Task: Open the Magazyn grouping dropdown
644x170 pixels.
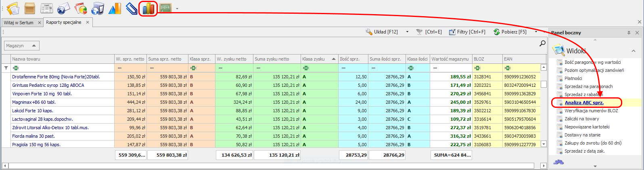Action: 22,46
